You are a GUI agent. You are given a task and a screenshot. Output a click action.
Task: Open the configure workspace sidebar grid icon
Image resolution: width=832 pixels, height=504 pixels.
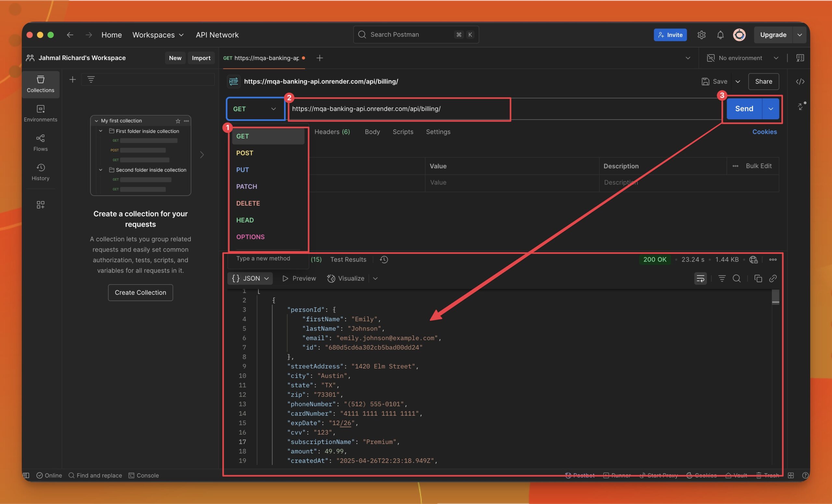(41, 205)
